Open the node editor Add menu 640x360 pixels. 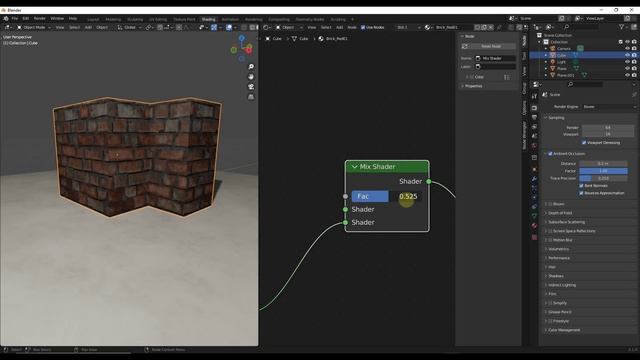tap(339, 27)
